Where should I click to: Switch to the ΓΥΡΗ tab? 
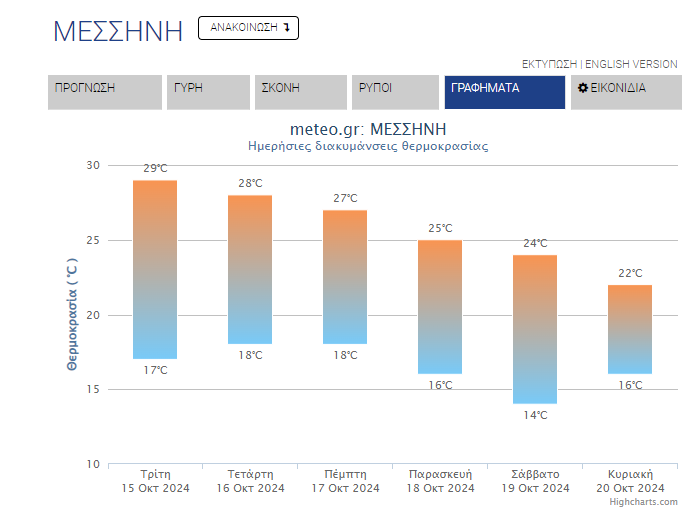(208, 92)
